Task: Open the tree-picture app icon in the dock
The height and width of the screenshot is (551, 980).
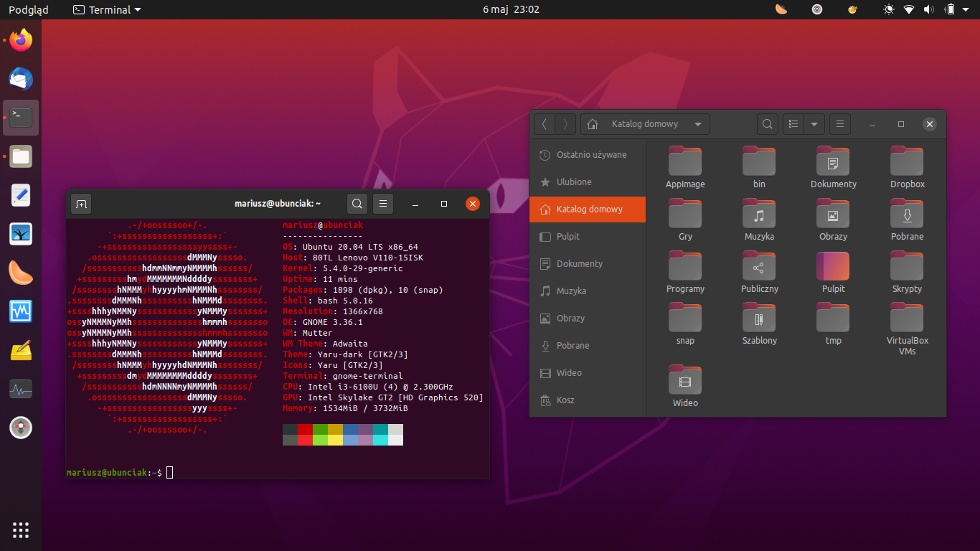Action: (21, 234)
